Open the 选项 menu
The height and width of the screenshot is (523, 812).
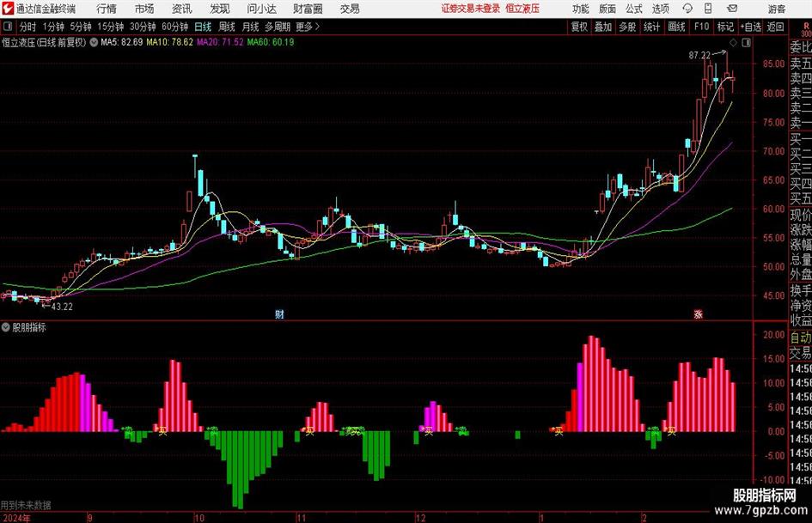[660, 9]
